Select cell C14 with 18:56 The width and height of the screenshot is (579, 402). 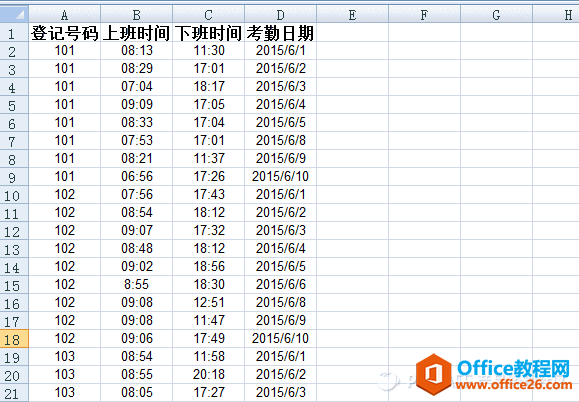point(208,267)
